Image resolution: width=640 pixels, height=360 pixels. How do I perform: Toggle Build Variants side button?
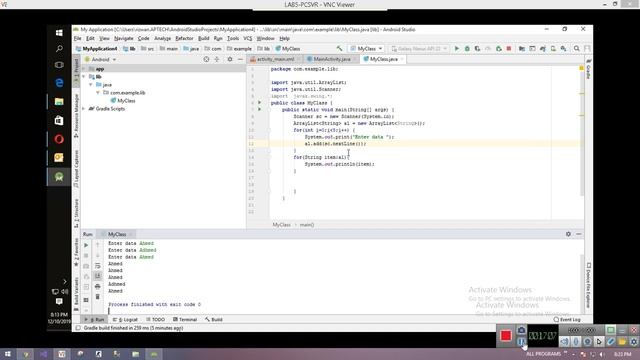pos(76,293)
